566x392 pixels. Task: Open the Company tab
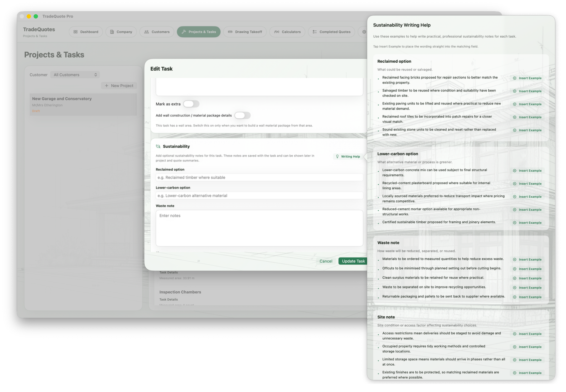point(121,32)
